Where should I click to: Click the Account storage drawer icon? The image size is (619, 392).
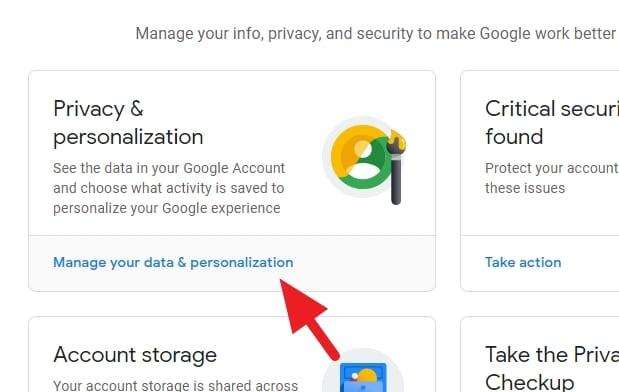[x=363, y=378]
